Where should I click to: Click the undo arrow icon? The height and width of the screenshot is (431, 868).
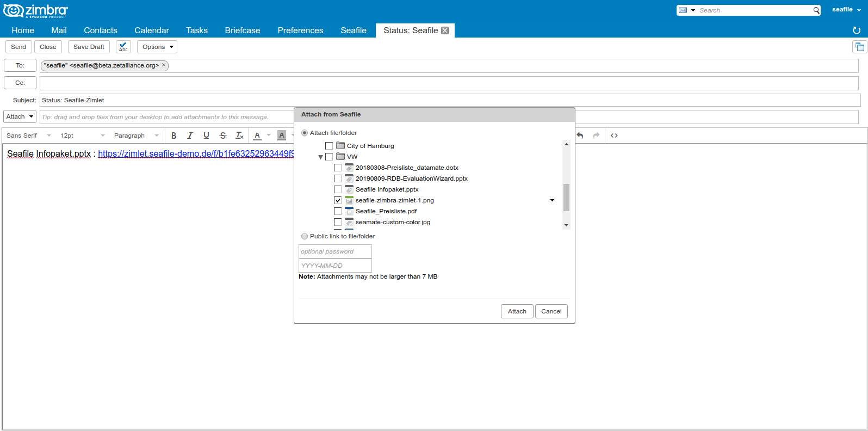[580, 136]
